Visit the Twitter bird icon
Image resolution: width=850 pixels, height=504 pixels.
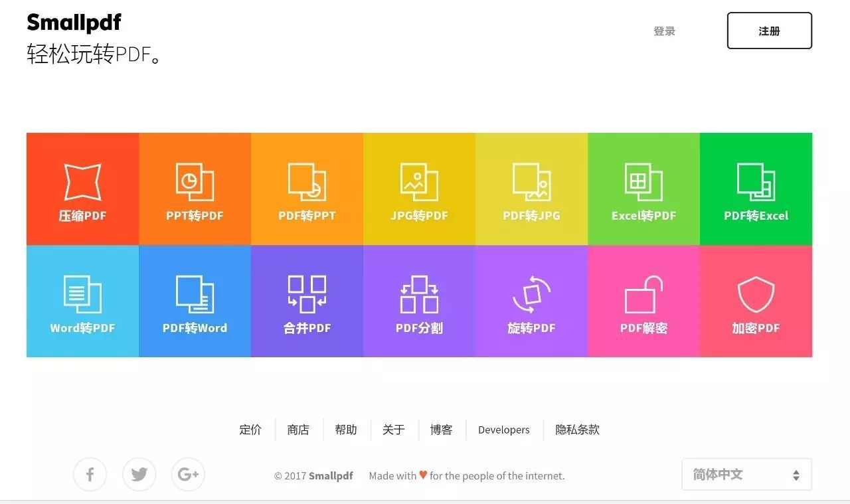(139, 475)
